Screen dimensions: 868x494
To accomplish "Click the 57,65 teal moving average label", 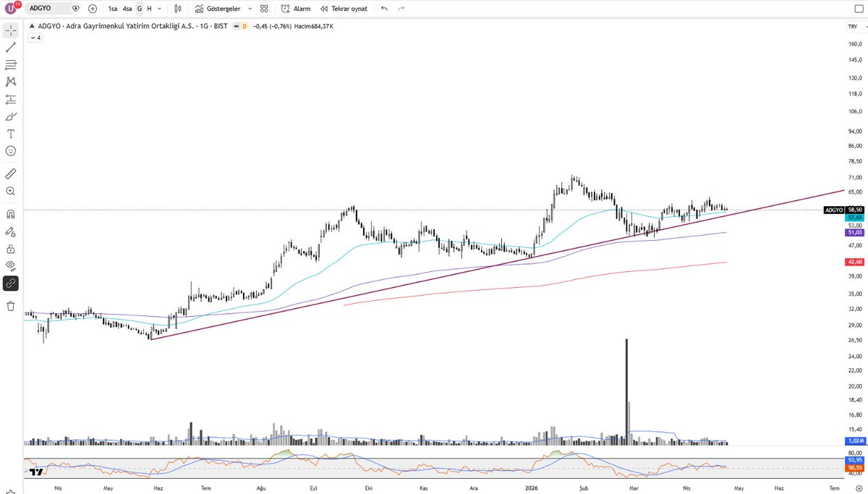I will pos(854,217).
